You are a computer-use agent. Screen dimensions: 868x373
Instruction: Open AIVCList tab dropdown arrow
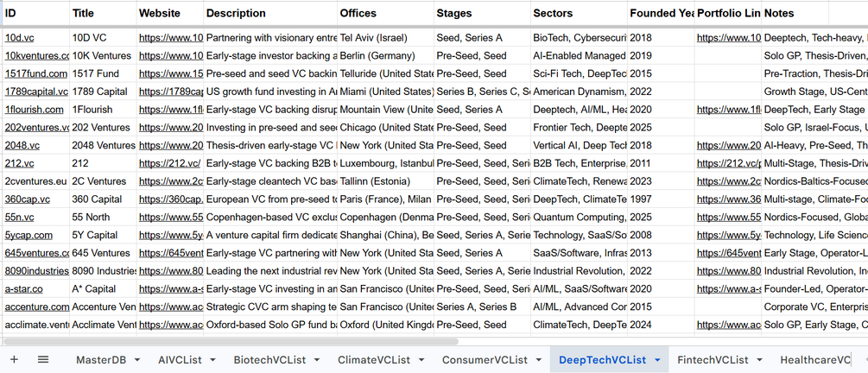click(212, 360)
